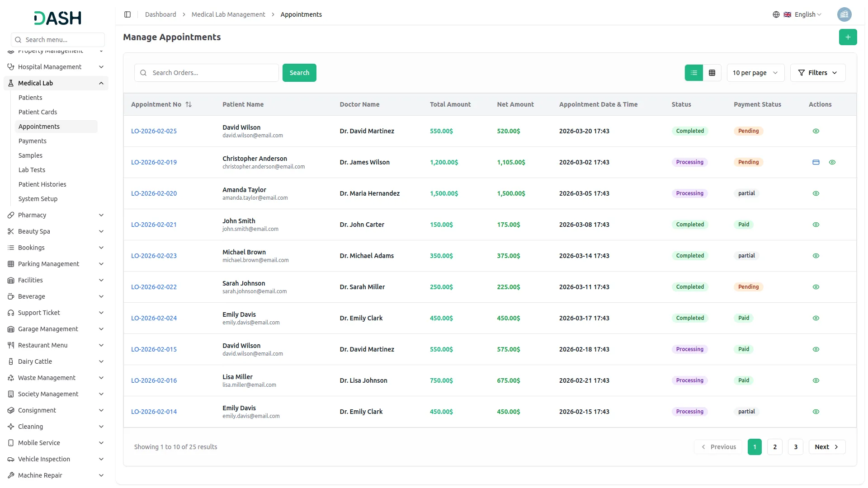Open the user avatar profile menu
This screenshot has width=868, height=488.
pos(844,14)
